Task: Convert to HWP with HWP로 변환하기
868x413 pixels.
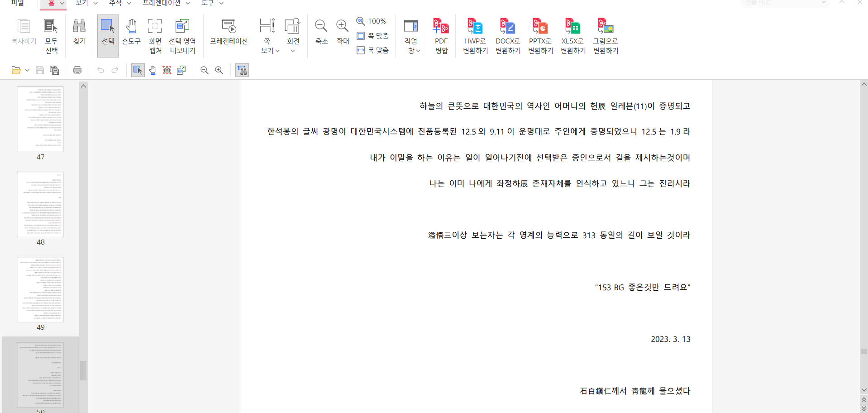Action: tap(475, 36)
